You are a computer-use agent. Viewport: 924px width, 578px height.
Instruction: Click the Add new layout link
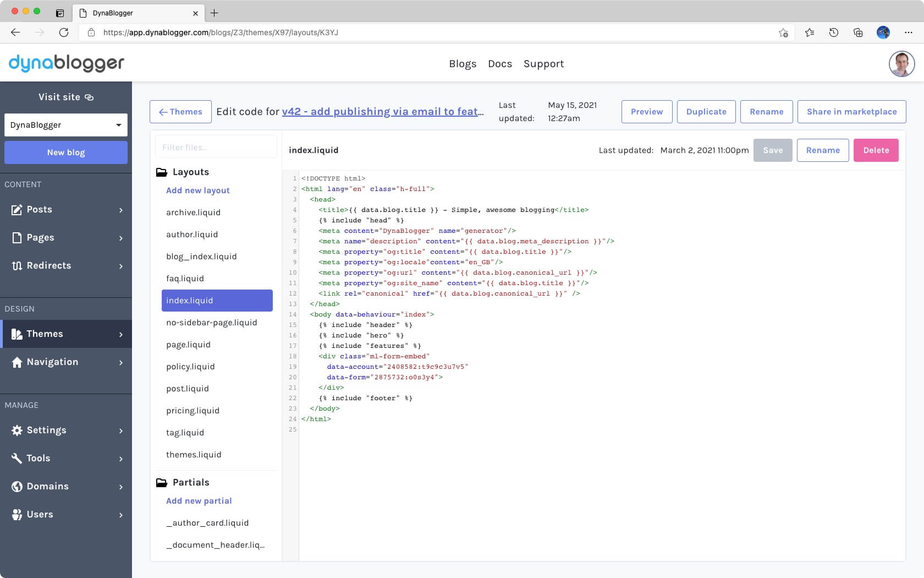tap(198, 190)
